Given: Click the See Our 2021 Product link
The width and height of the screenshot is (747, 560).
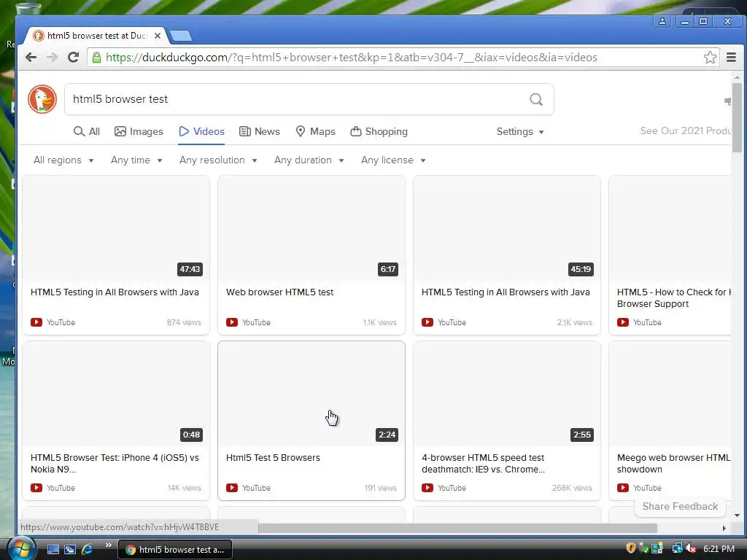Looking at the screenshot, I should 686,131.
